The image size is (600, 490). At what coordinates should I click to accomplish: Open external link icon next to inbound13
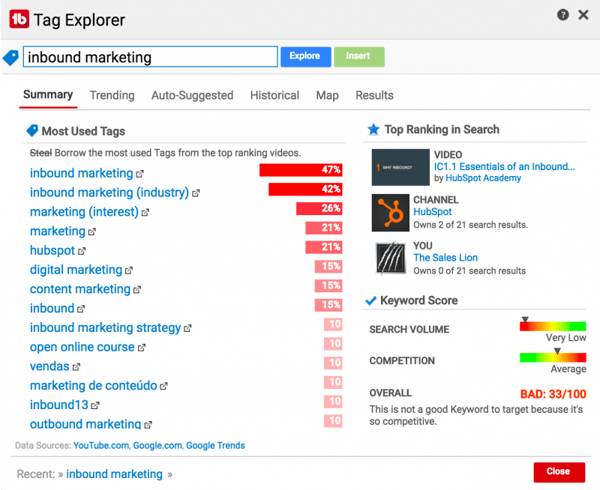coord(95,405)
